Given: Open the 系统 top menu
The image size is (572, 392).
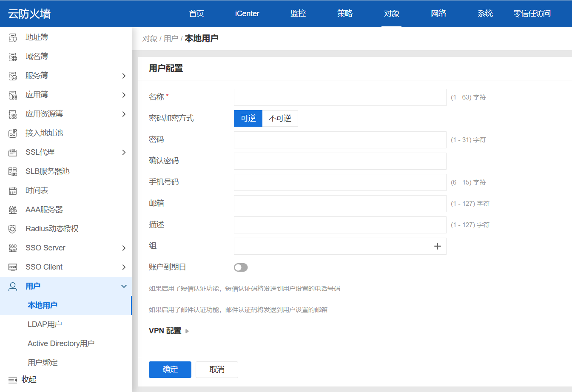Looking at the screenshot, I should 485,14.
